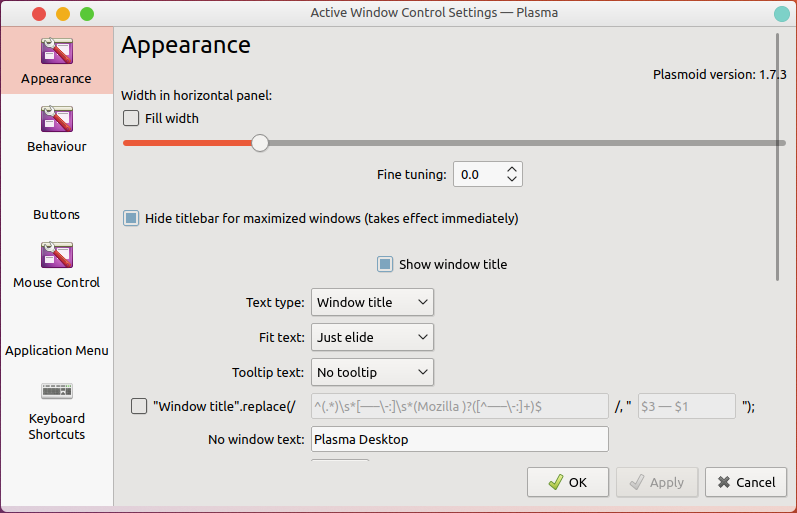Click the Cancel cross button
Image resolution: width=797 pixels, height=513 pixels.
point(745,482)
